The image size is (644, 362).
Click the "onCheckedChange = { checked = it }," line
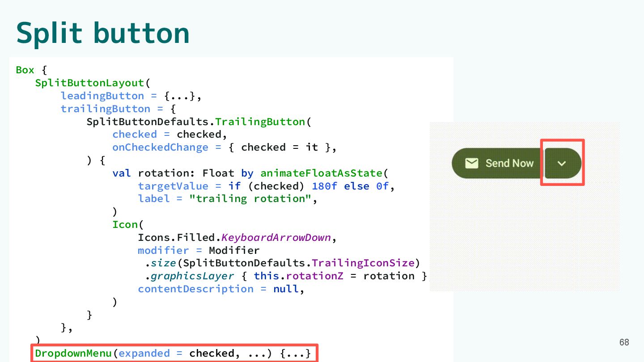pos(225,147)
